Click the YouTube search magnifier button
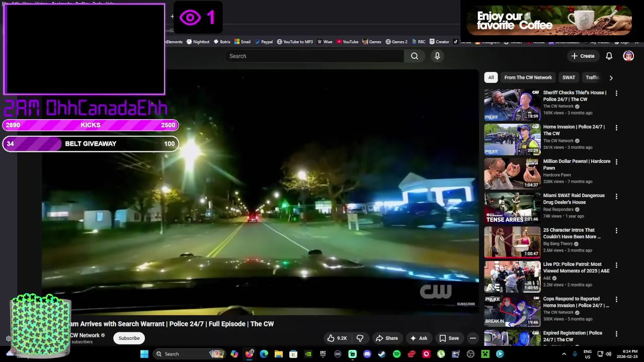The width and height of the screenshot is (644, 362). [x=414, y=56]
